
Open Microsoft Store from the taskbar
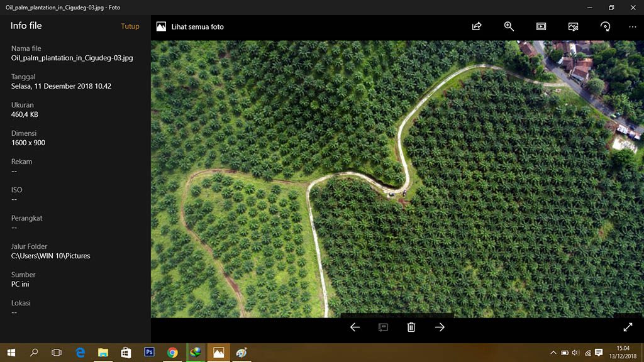coord(126,353)
